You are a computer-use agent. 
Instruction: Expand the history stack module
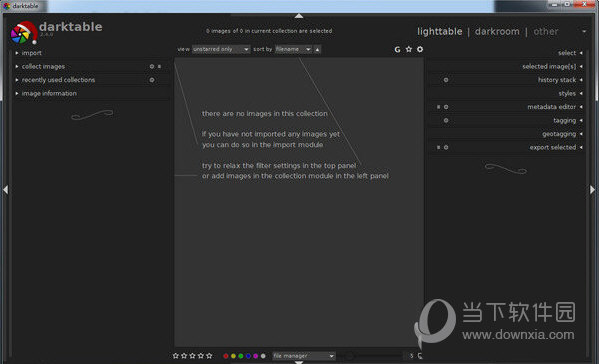point(507,80)
